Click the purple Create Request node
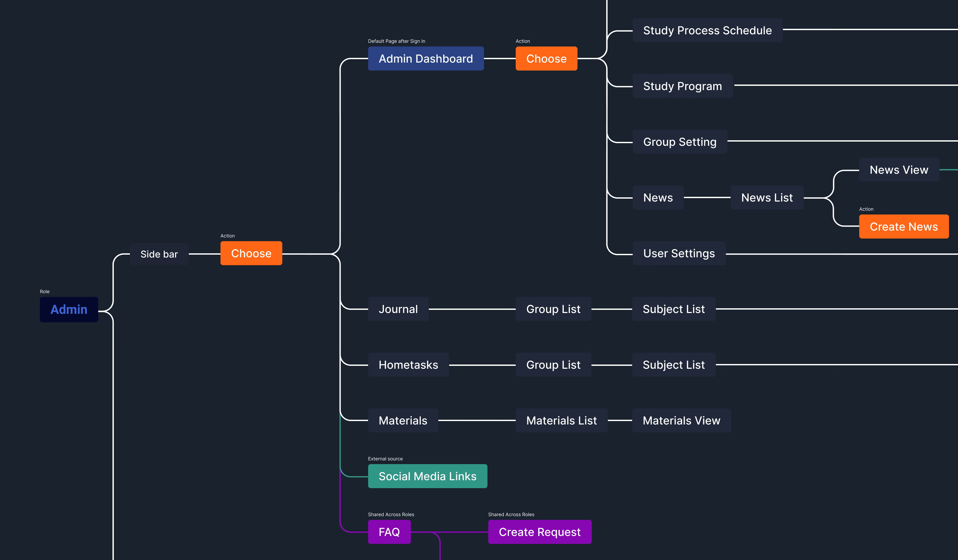Screen dimensions: 958x560 pos(539,532)
